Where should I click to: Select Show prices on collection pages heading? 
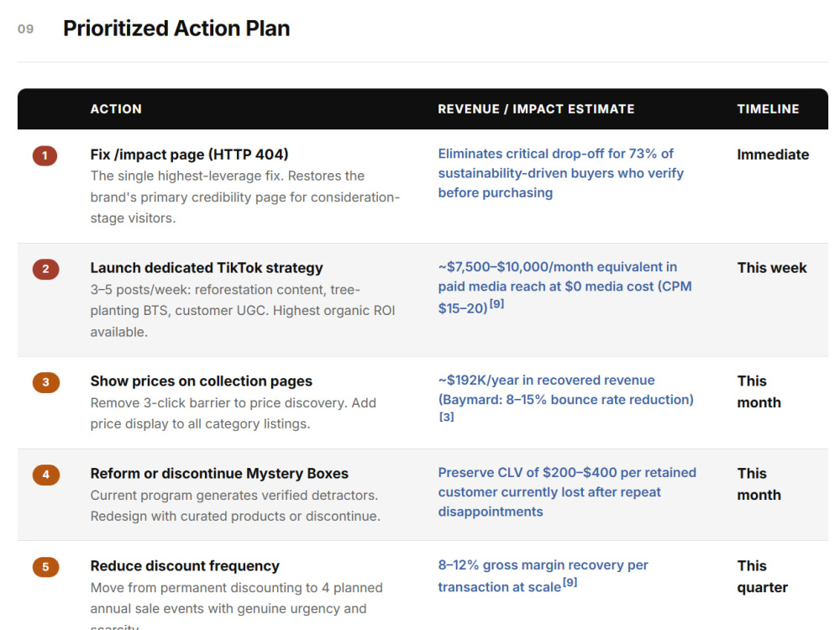[x=201, y=381]
